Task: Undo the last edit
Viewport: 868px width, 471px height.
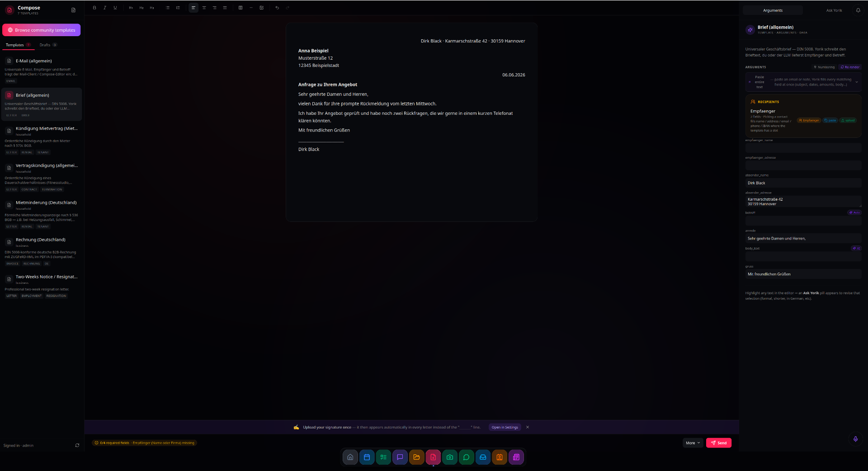Action: [277, 8]
